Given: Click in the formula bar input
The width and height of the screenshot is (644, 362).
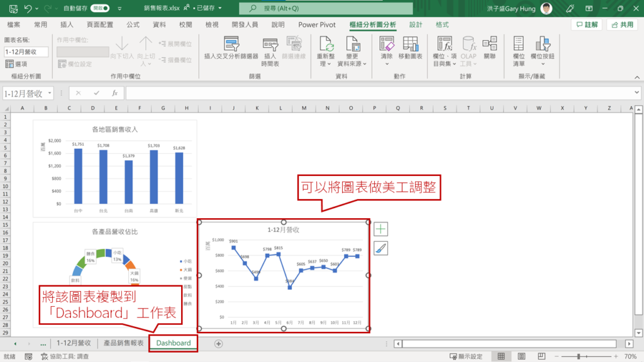Looking at the screenshot, I should [x=379, y=93].
